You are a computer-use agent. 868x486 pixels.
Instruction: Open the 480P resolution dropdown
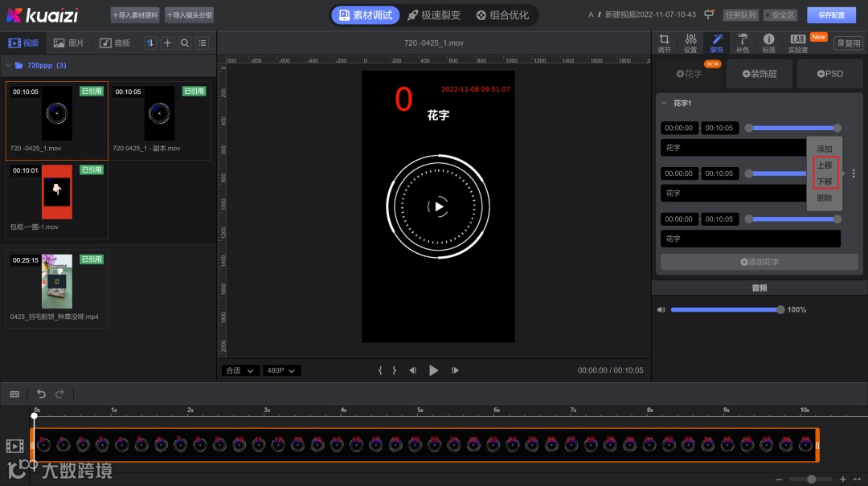coord(282,370)
